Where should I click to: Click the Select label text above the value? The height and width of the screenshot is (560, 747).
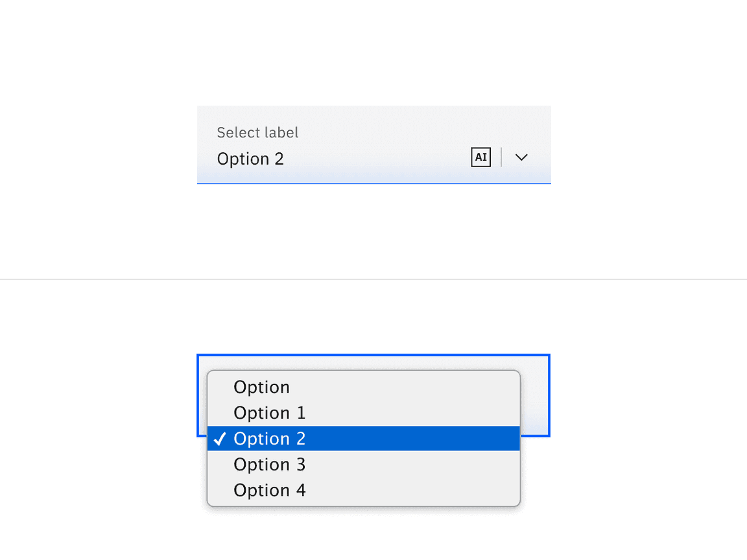(257, 132)
